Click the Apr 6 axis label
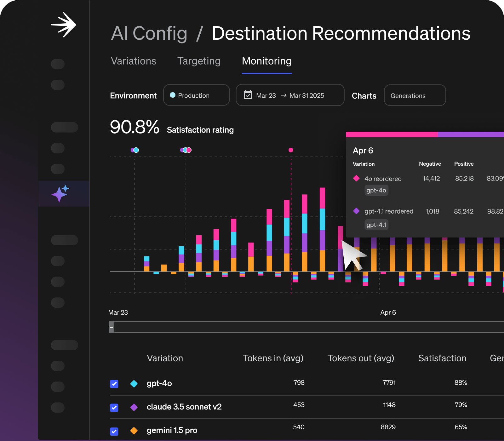 click(388, 312)
